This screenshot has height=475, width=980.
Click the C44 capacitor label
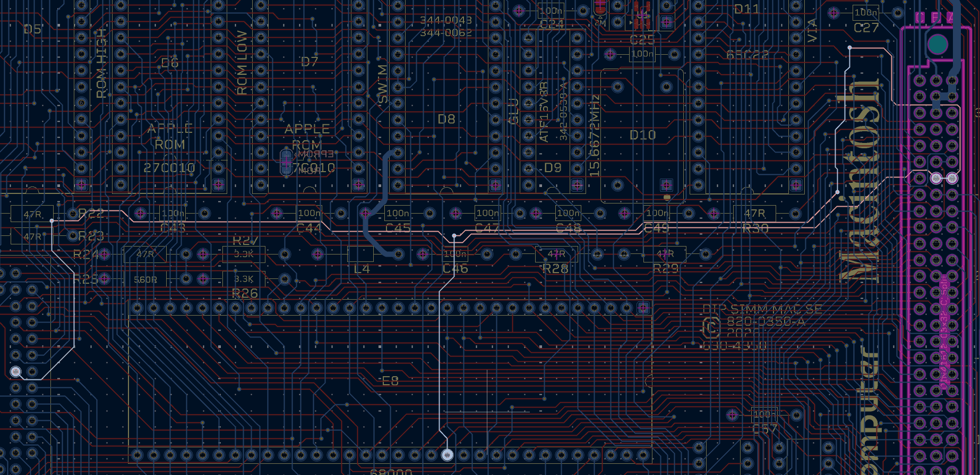[308, 228]
